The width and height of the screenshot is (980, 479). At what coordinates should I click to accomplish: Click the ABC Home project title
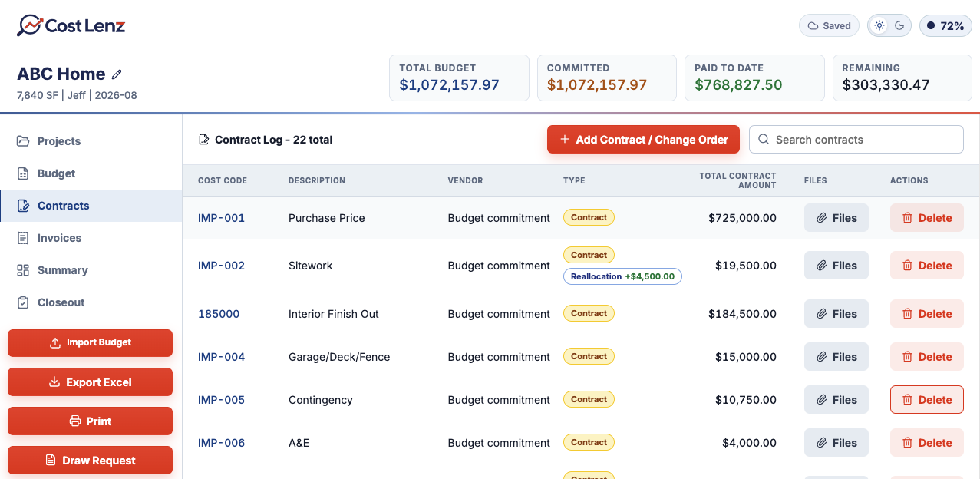tap(61, 74)
